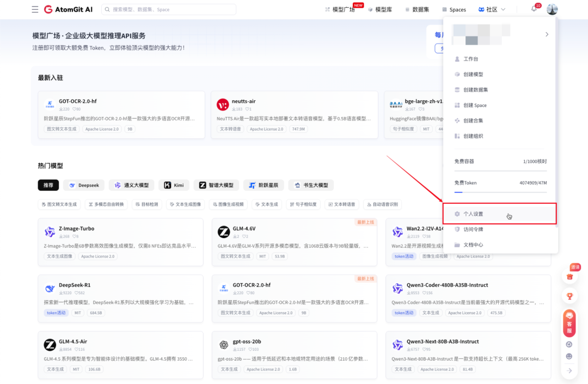Open 文档中心 in user menu

point(501,245)
